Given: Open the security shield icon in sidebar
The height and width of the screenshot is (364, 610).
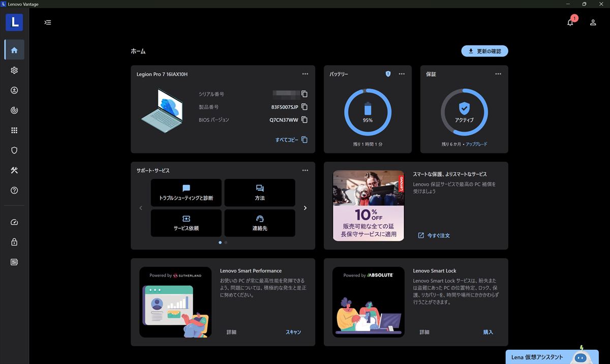Looking at the screenshot, I should (14, 150).
